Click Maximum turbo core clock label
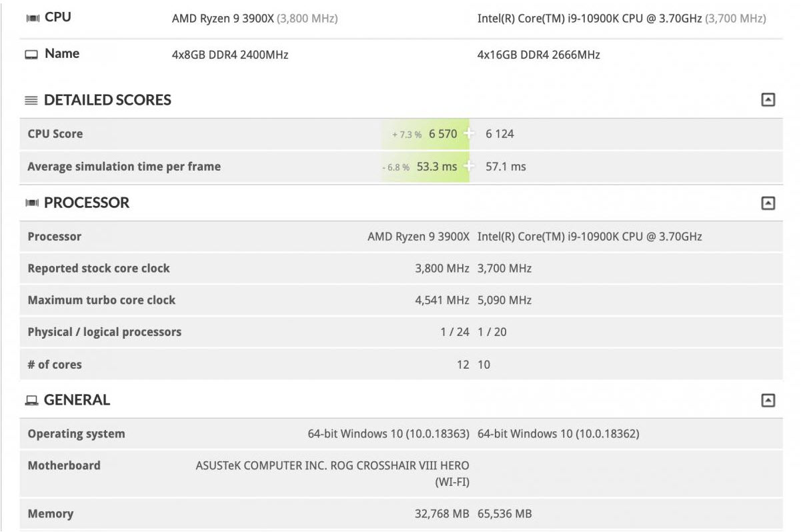 [x=101, y=300]
